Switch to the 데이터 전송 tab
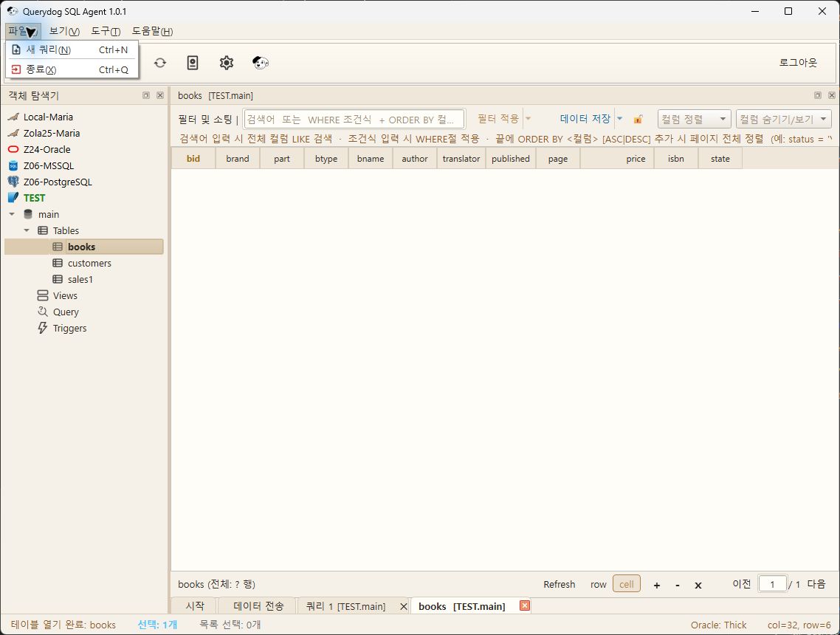This screenshot has width=840, height=635. point(258,606)
